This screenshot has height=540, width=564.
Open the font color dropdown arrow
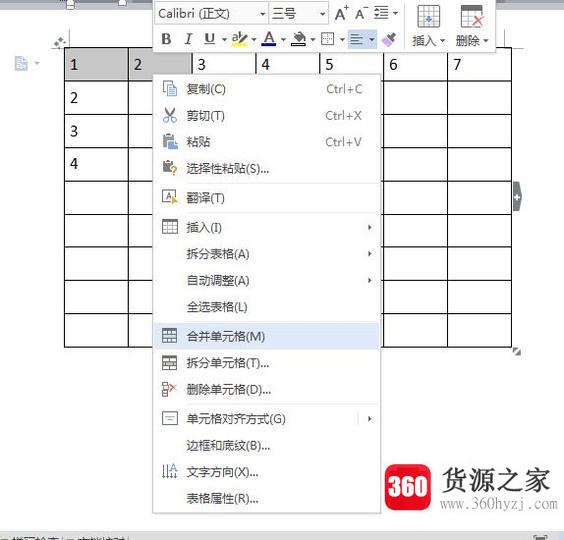(283, 39)
